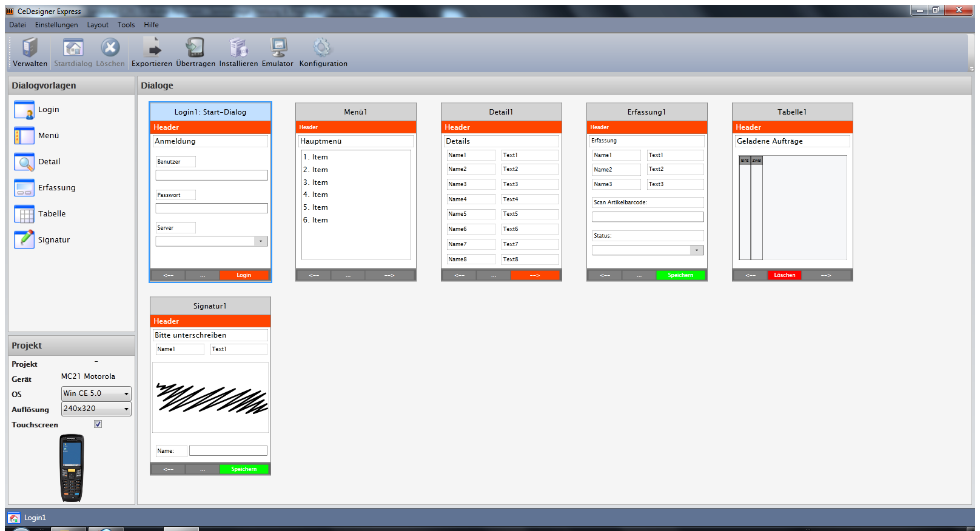Viewport: 980px width, 531px height.
Task: Open the Layout menu
Action: pyautogui.click(x=98, y=25)
